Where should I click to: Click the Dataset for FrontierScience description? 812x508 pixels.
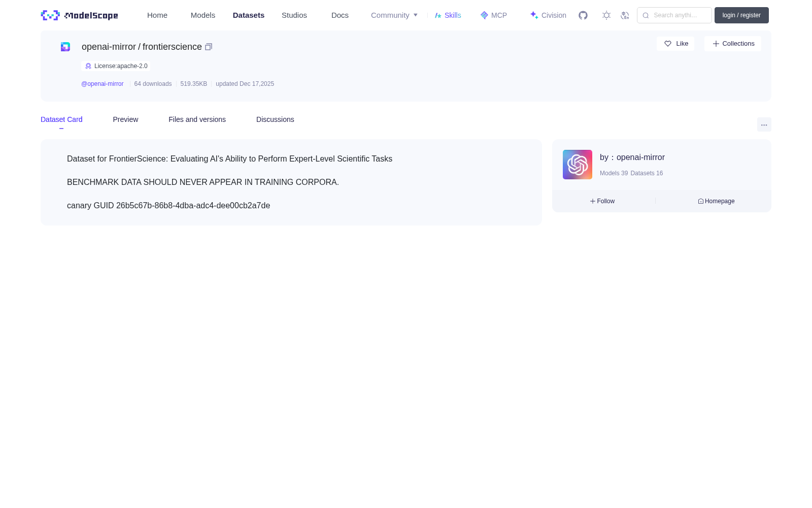(x=229, y=159)
